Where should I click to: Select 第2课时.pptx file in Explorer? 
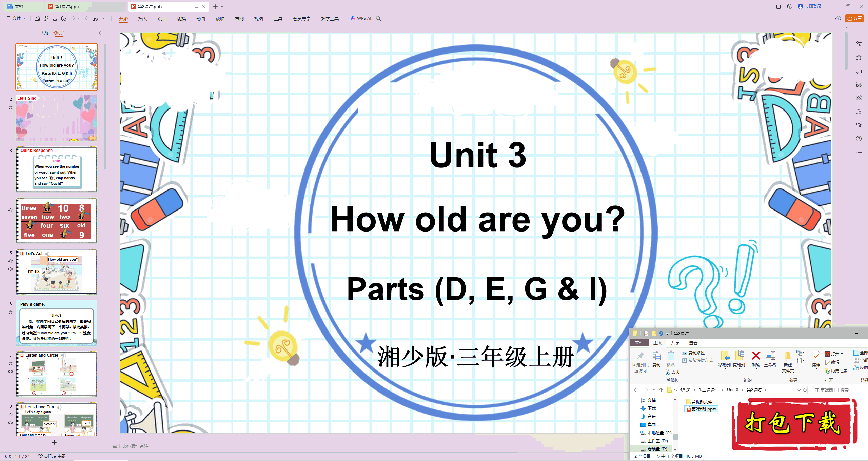701,409
